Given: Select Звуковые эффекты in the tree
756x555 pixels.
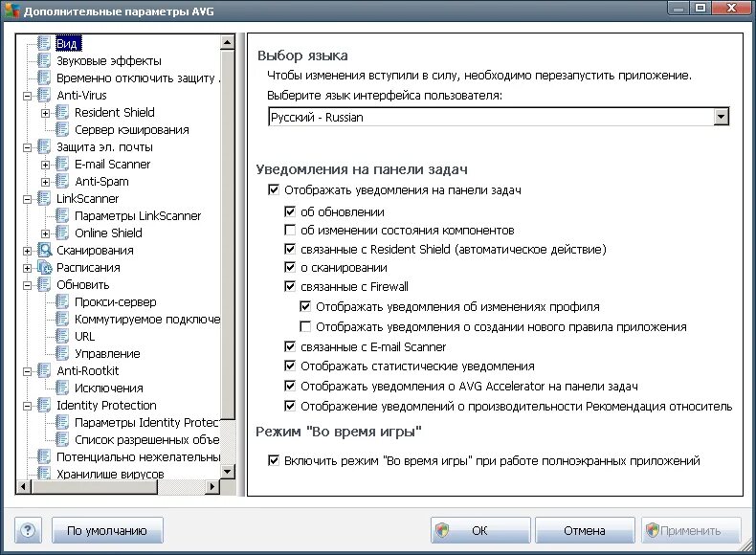Looking at the screenshot, I should (x=109, y=60).
